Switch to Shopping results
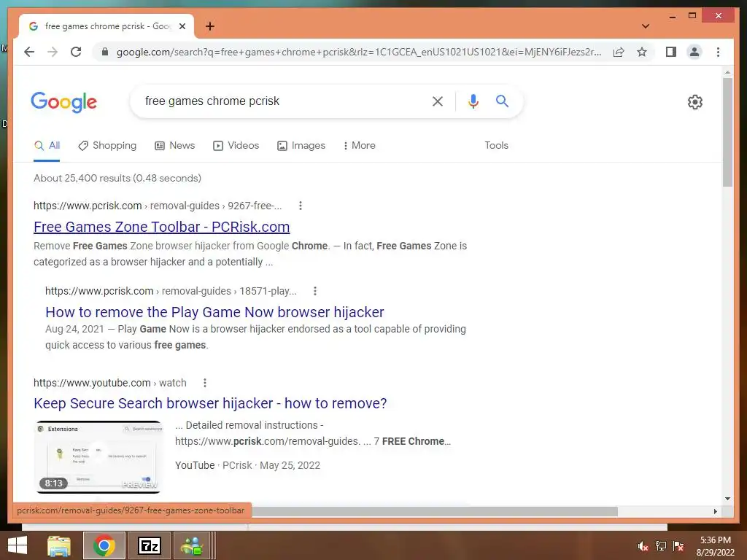Screen dimensions: 747x560 [x=107, y=146]
